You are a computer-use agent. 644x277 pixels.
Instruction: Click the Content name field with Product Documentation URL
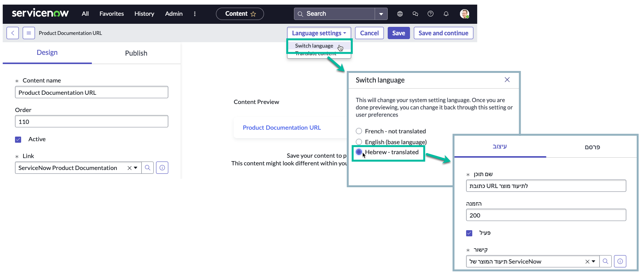[x=91, y=92]
